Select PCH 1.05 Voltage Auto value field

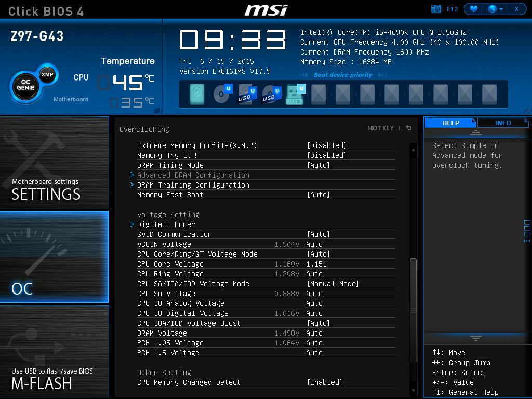[314, 343]
